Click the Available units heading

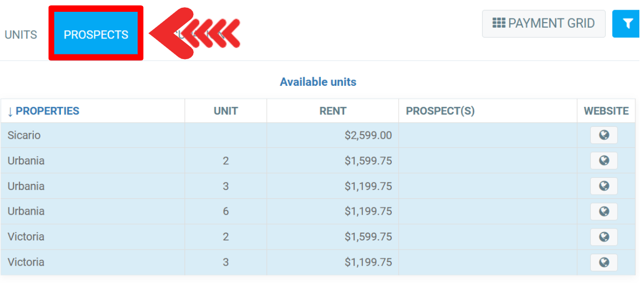click(x=318, y=82)
